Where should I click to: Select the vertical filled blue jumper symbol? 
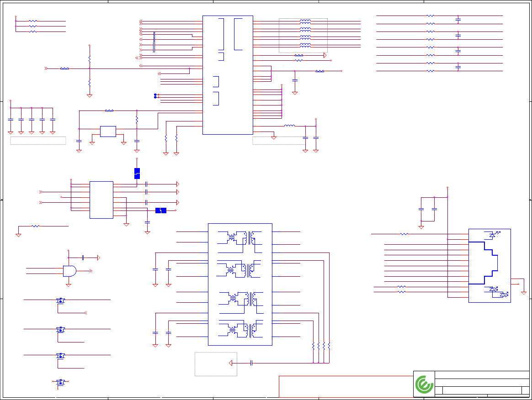[137, 173]
